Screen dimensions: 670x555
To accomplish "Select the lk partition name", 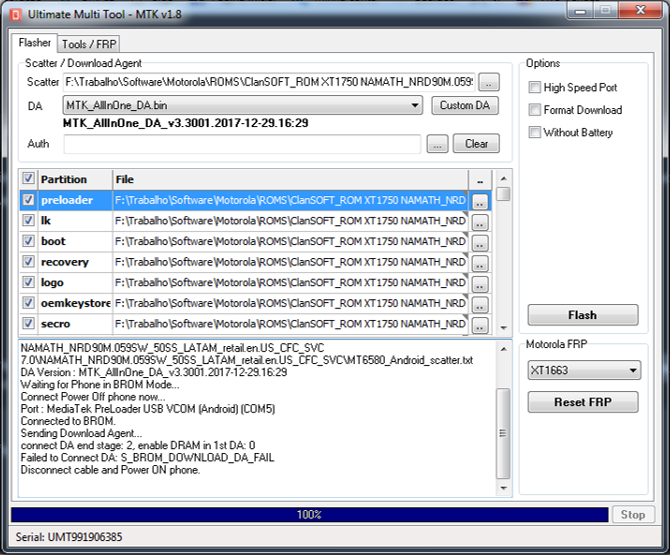I will [x=46, y=220].
